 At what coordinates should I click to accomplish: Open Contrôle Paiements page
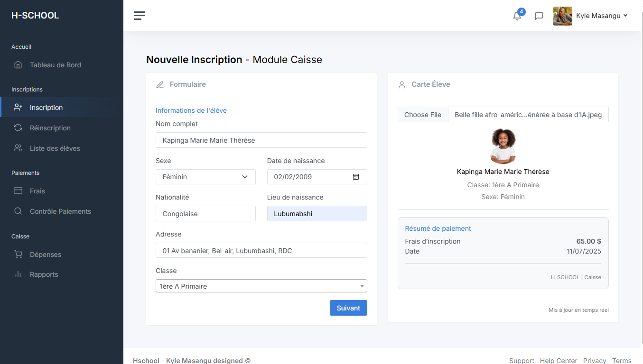62,211
